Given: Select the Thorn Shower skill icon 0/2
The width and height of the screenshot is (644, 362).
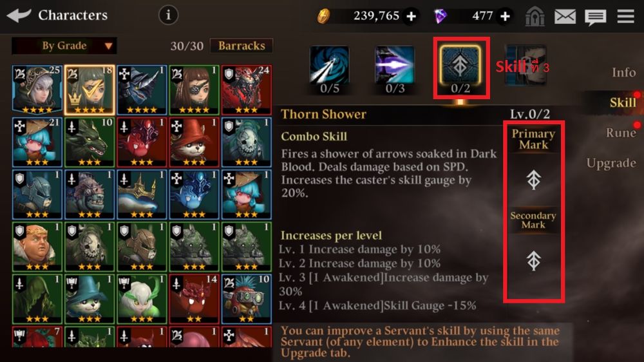Looking at the screenshot, I should click(460, 68).
